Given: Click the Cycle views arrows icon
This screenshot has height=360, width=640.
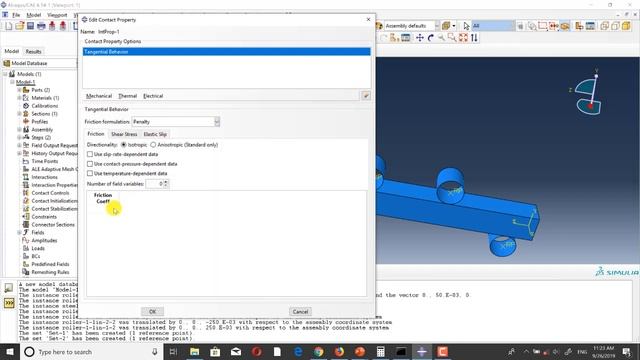Looking at the screenshot, I should pos(474,38).
